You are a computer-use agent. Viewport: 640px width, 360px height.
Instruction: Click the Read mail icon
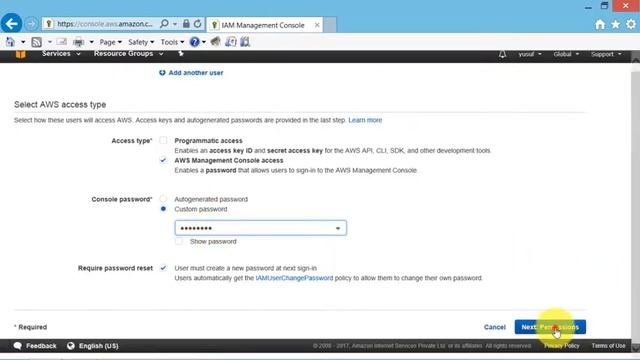62,42
